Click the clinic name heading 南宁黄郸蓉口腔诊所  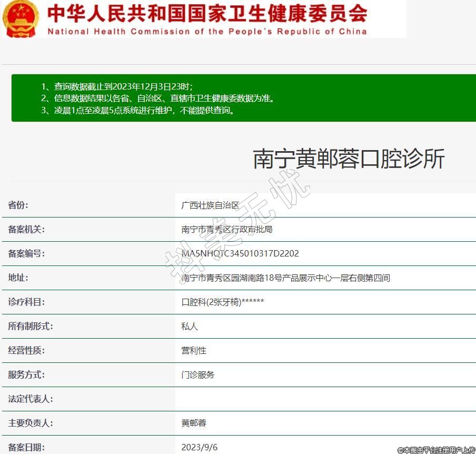click(349, 159)
